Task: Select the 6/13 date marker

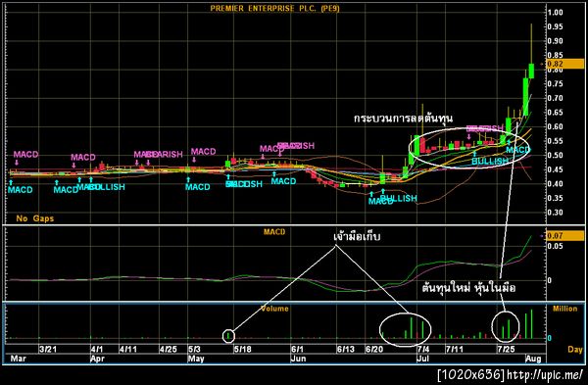Action: [x=345, y=350]
